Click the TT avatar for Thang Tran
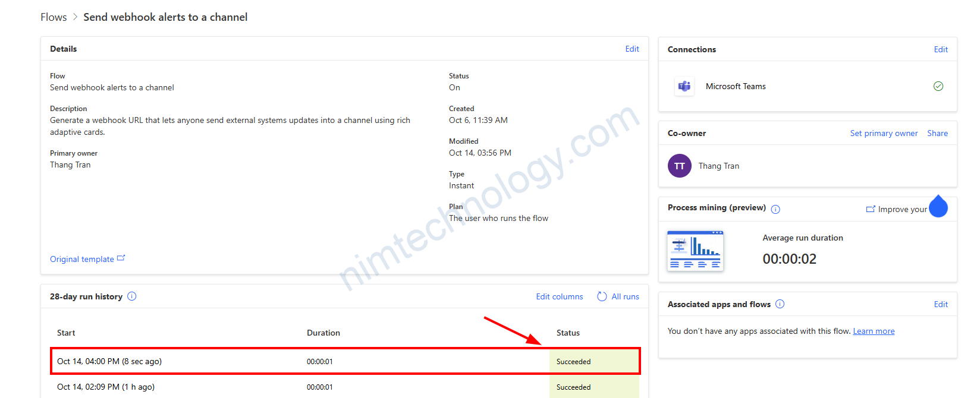 680,166
